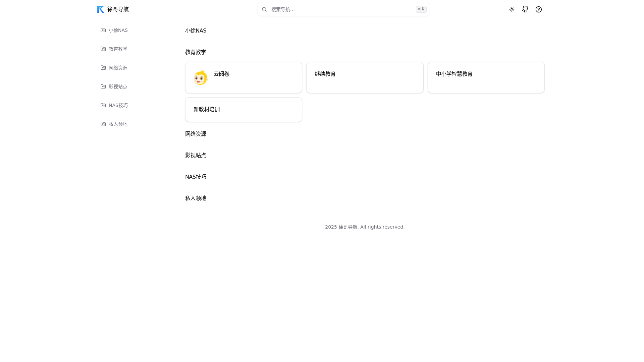Screen dimensions: 644x362
Task: Select NAS技巧 in the sidebar
Action: click(118, 105)
